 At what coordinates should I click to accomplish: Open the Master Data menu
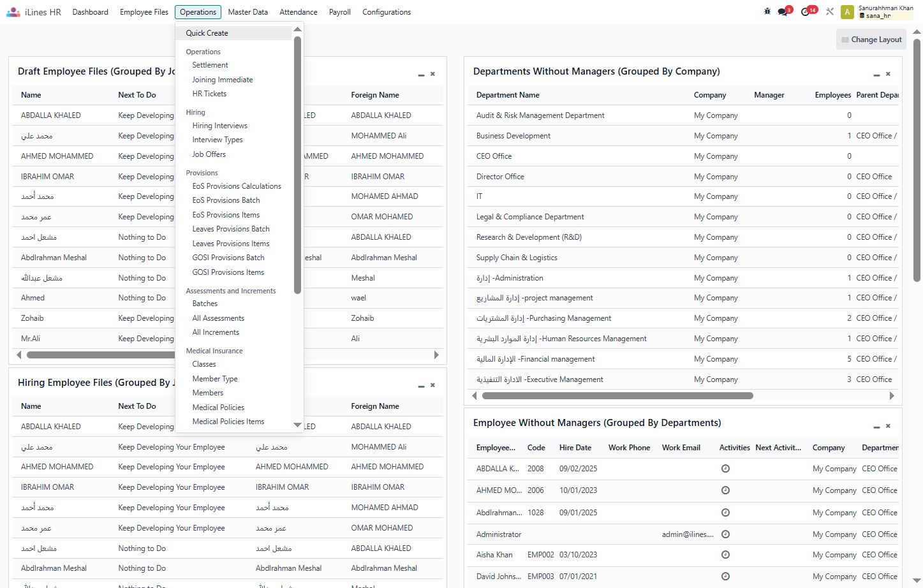pos(248,12)
